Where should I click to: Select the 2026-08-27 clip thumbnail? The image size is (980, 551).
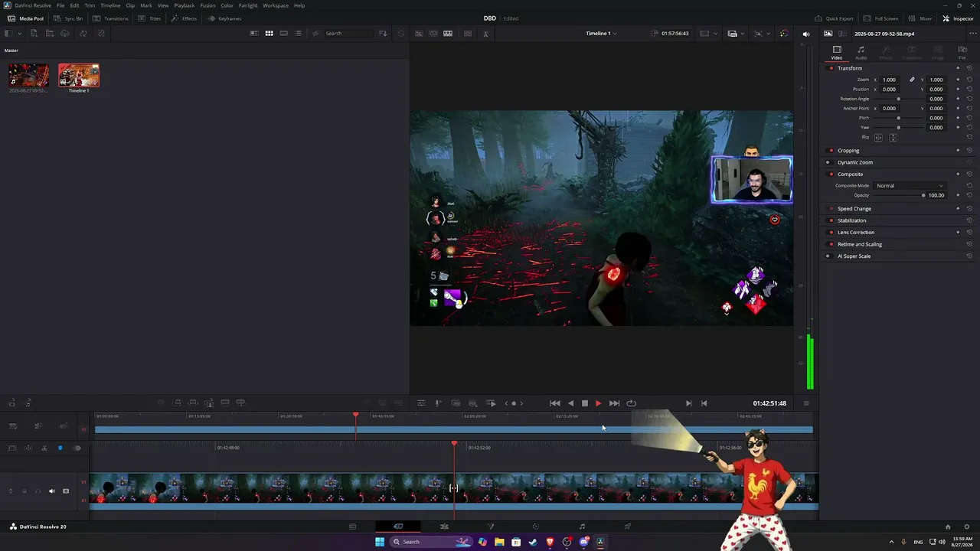click(29, 75)
